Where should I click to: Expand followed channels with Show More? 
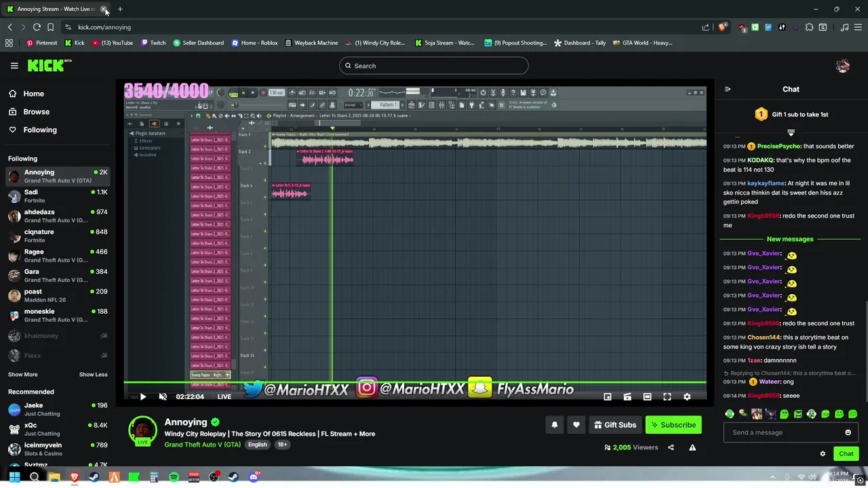point(23,375)
